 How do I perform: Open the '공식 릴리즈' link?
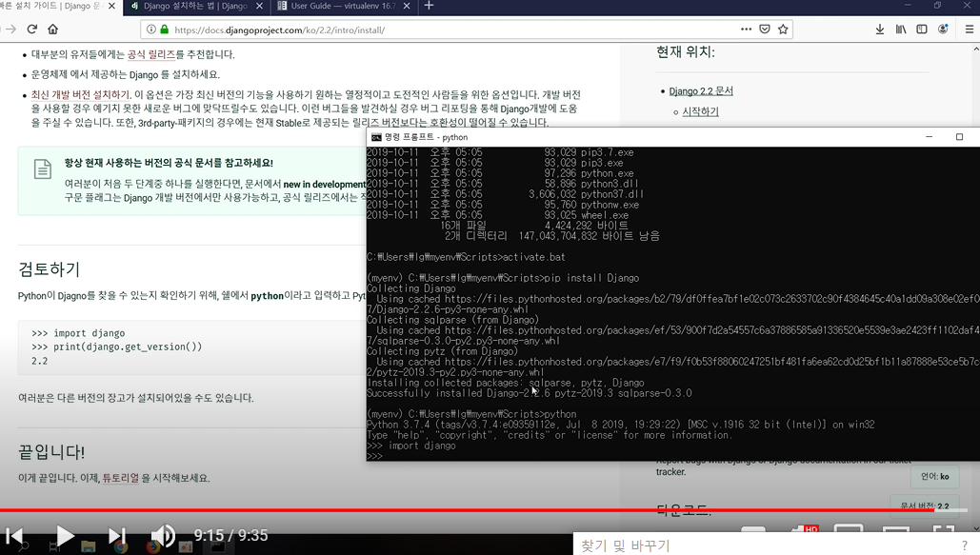tap(151, 54)
